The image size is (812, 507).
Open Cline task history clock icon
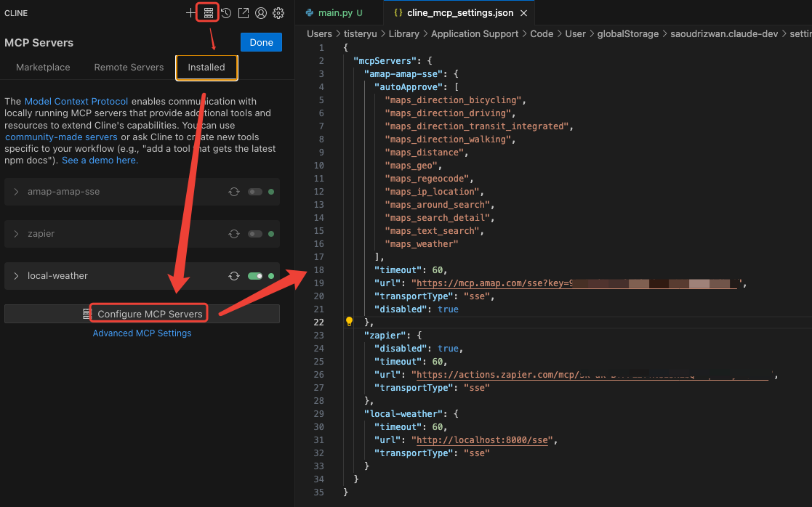pos(226,13)
